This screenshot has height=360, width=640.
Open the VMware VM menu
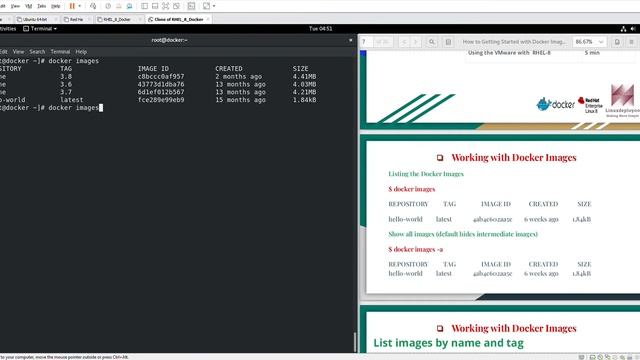(x=29, y=6)
